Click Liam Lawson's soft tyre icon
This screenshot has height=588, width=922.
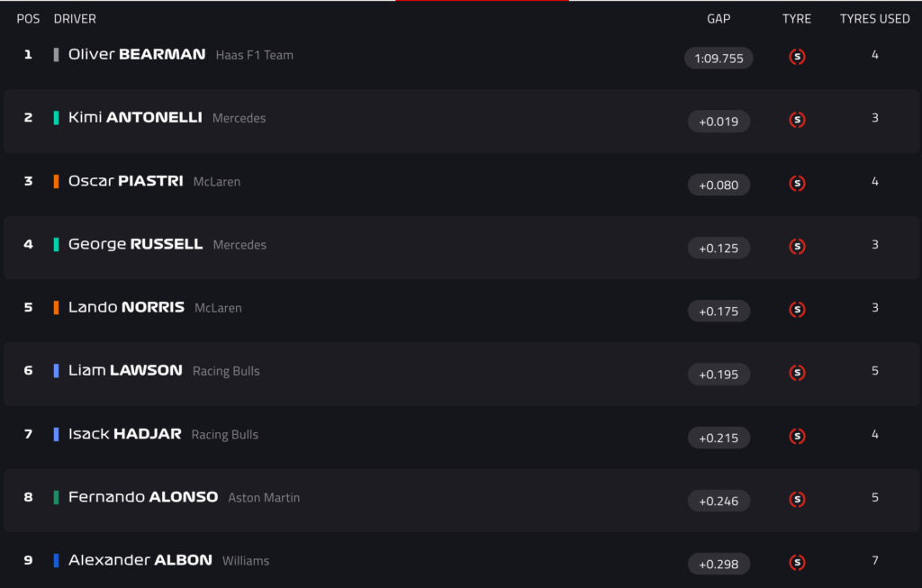coord(797,373)
